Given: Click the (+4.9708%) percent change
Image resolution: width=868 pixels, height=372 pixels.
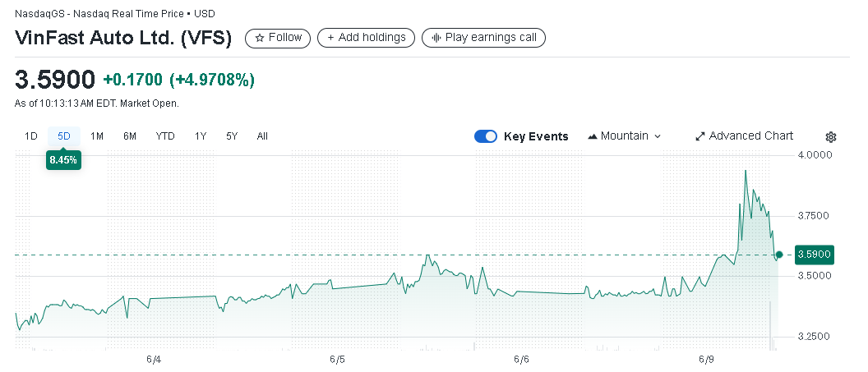Looking at the screenshot, I should pyautogui.click(x=212, y=80).
